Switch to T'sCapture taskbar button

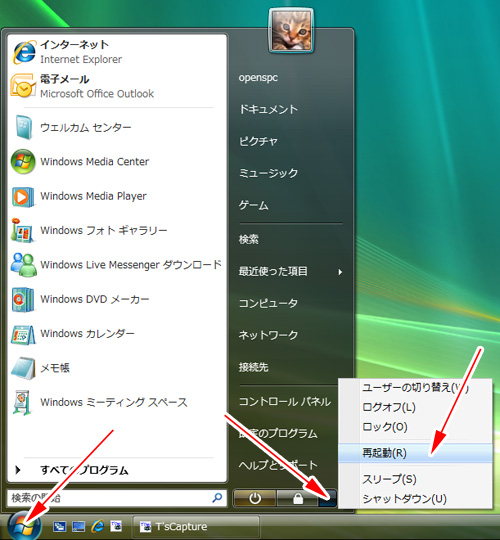[x=196, y=527]
